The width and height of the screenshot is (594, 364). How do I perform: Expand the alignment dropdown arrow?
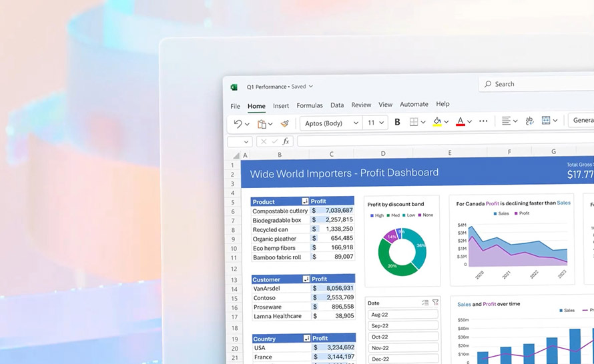pos(515,121)
